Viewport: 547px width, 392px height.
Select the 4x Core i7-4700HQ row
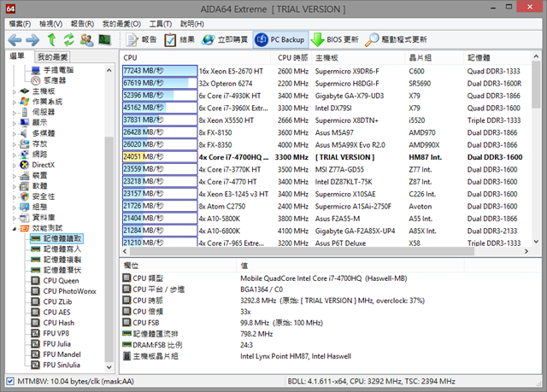pyautogui.click(x=326, y=157)
